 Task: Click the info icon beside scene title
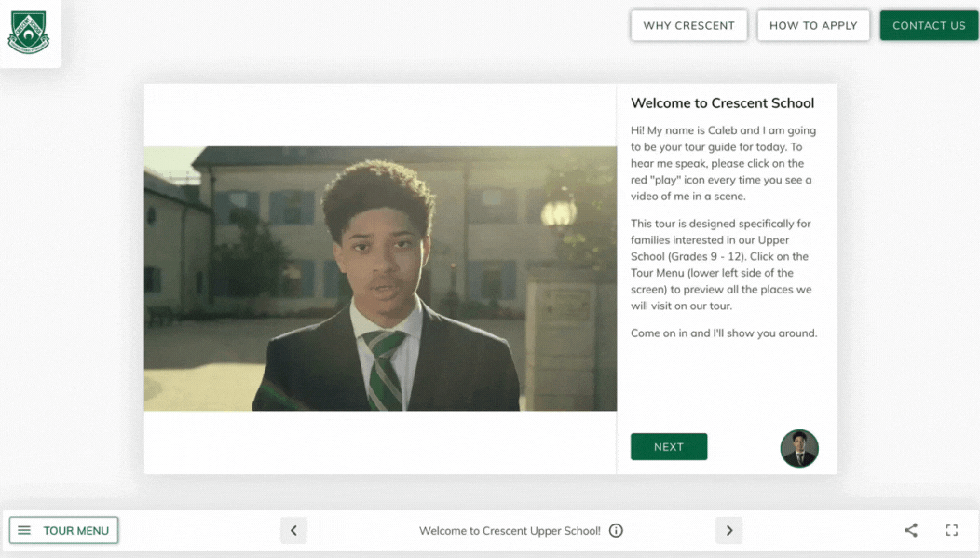tap(617, 530)
